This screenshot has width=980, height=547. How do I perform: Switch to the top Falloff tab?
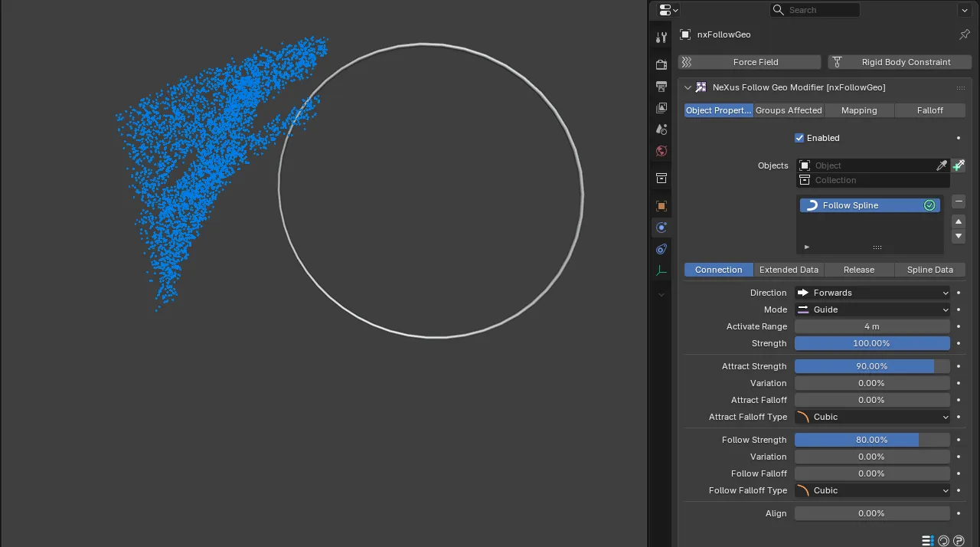click(930, 110)
